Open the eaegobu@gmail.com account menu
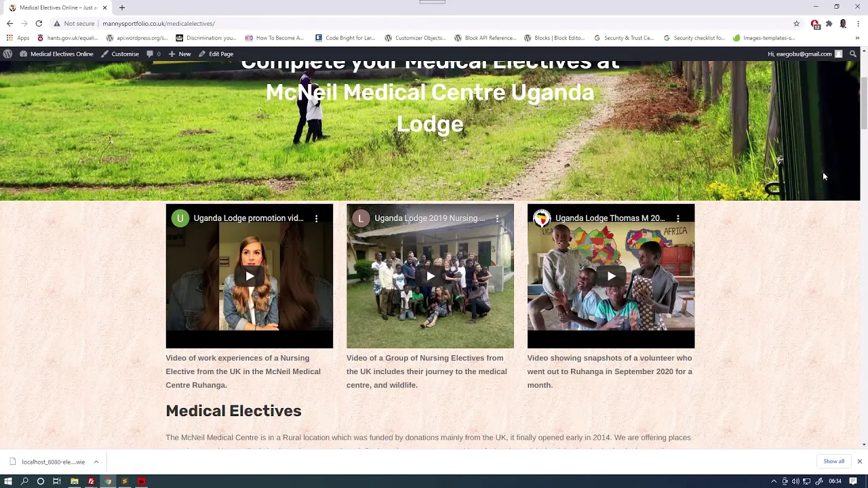 (x=805, y=54)
